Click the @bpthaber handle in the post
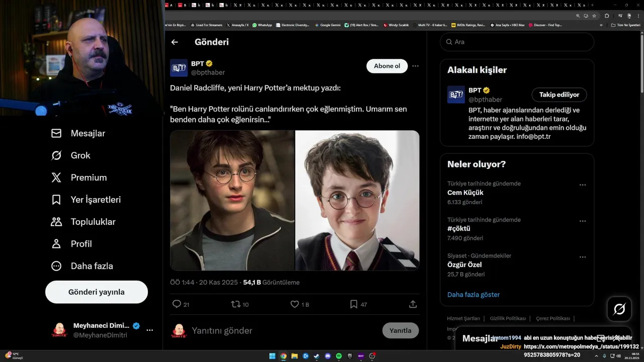 coord(208,72)
